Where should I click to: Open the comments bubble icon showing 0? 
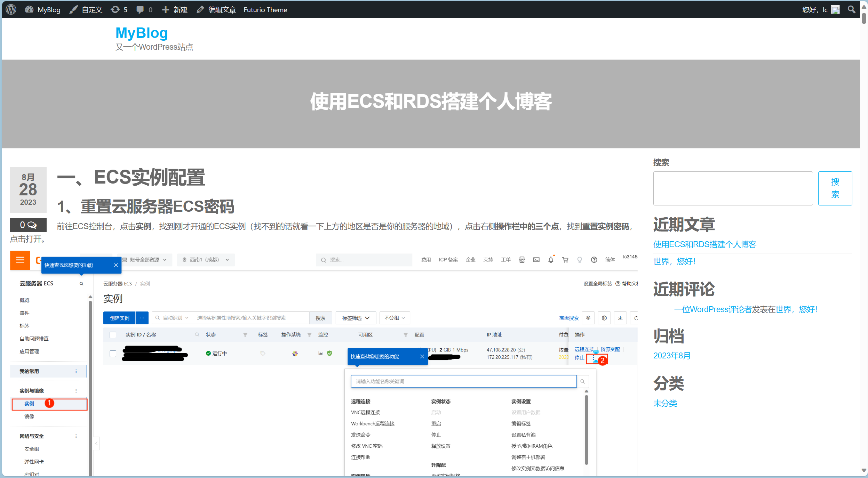tap(144, 10)
